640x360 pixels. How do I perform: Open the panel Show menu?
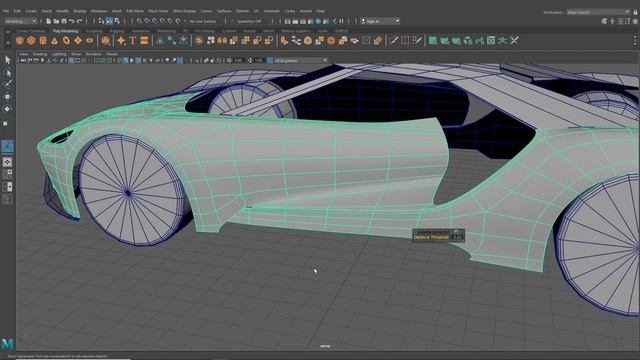(76, 54)
